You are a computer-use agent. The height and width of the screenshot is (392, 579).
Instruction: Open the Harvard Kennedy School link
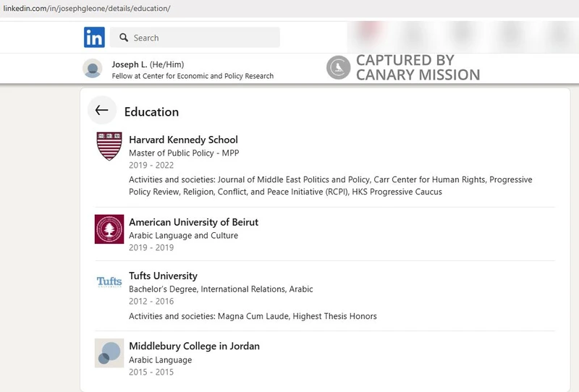184,140
